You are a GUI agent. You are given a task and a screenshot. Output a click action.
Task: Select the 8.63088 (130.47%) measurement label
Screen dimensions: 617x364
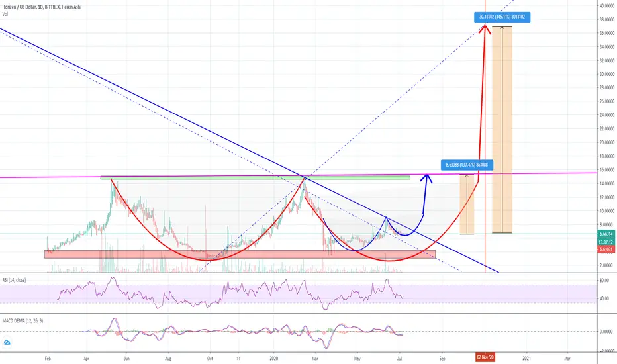467,165
